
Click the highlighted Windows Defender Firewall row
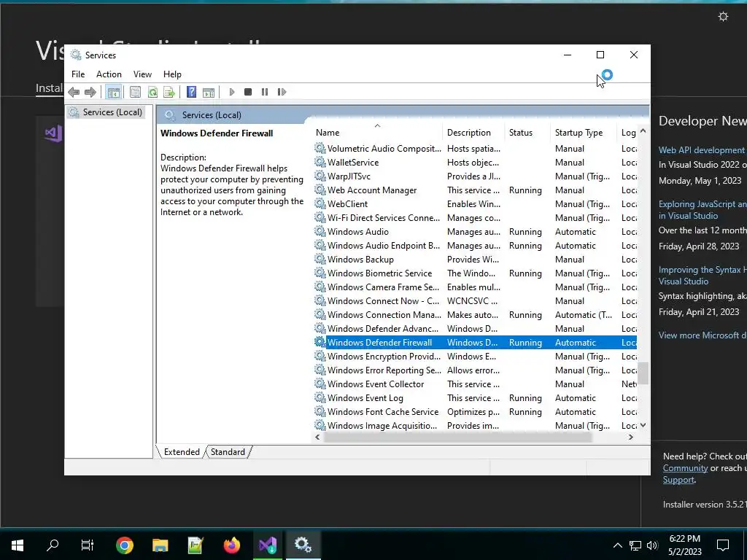475,343
